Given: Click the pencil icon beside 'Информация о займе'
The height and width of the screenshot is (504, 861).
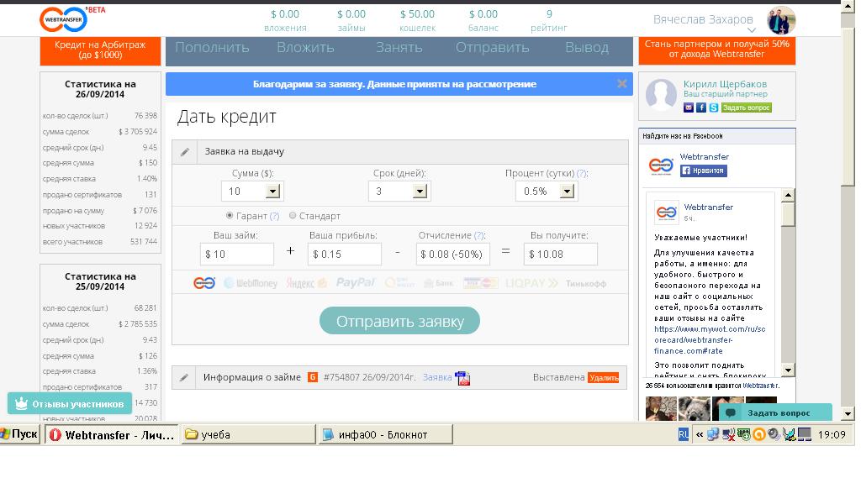Looking at the screenshot, I should pos(184,377).
